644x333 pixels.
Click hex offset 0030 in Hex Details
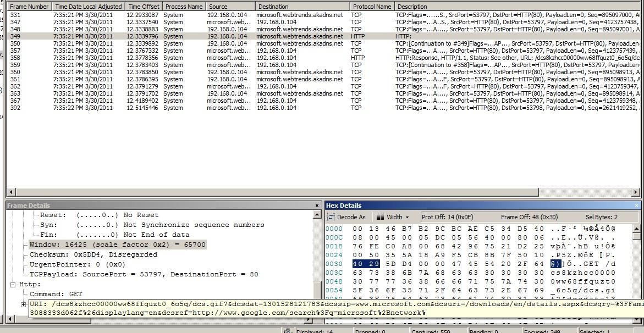click(x=334, y=264)
